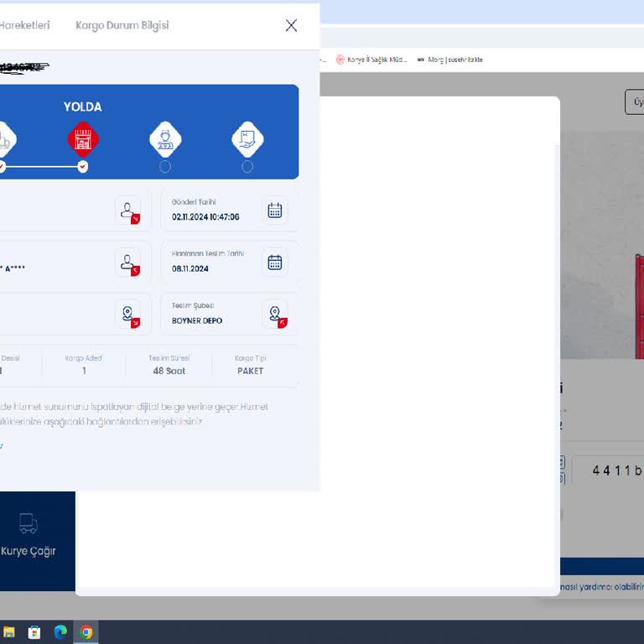Click the Kurye Çağır truck icon

pyautogui.click(x=29, y=523)
